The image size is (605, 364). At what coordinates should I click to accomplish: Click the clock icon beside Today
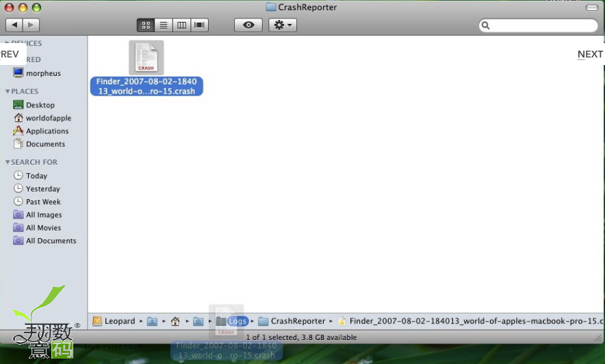[18, 175]
